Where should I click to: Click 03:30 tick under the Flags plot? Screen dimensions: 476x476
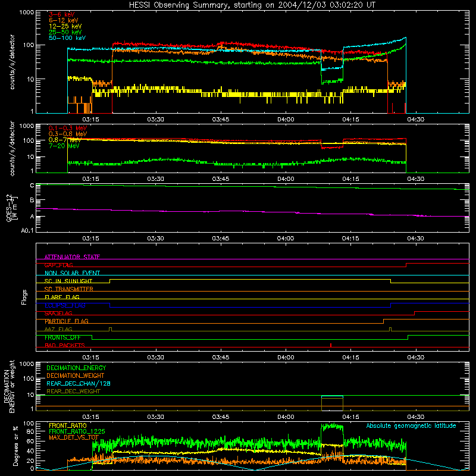[155, 358]
